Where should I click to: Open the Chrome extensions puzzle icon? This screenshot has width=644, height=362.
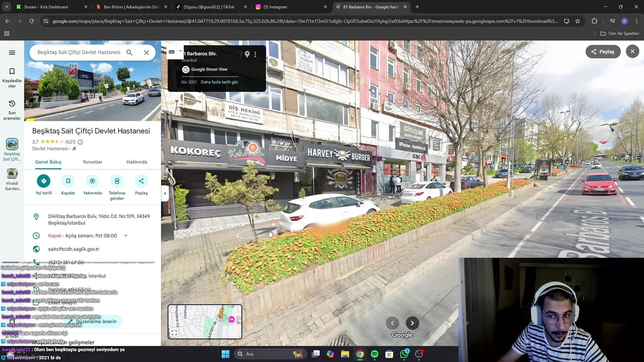[595, 21]
